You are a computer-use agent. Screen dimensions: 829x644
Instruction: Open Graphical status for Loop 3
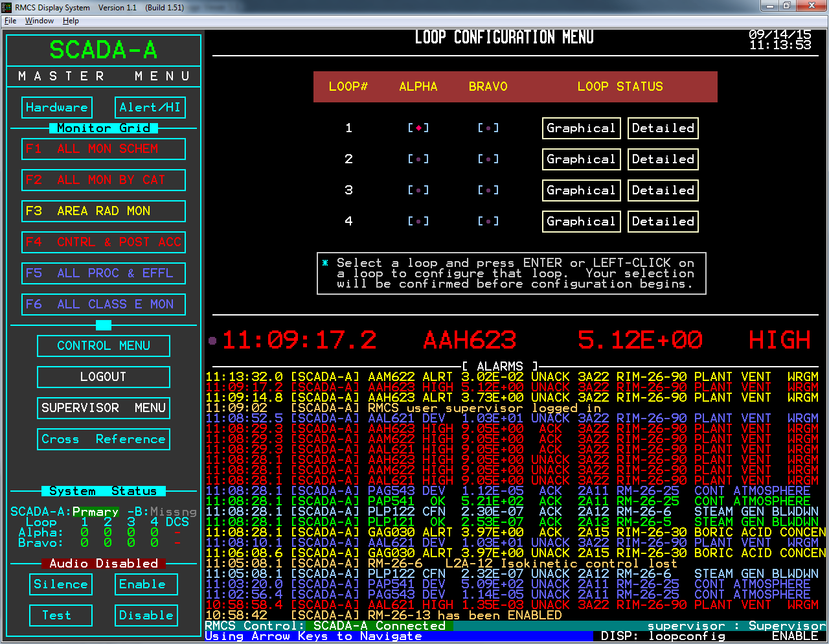582,190
